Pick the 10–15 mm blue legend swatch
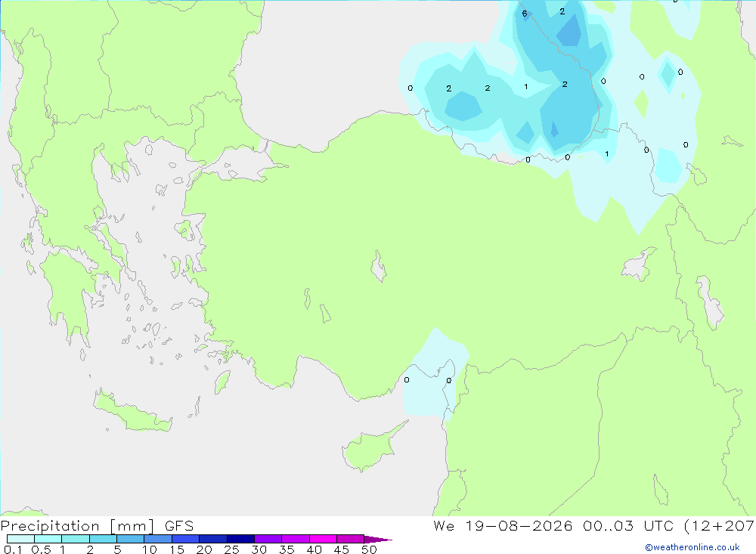The image size is (756, 554). 158,539
